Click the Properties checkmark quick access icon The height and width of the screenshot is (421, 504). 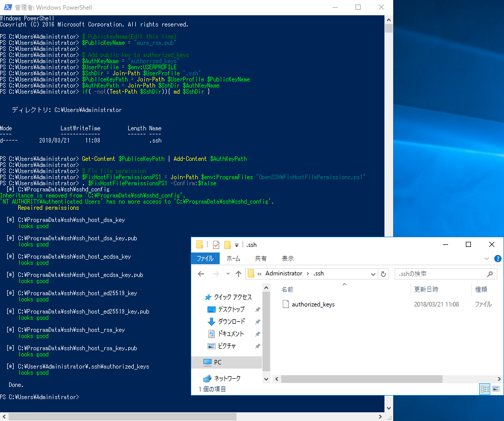tap(216, 245)
